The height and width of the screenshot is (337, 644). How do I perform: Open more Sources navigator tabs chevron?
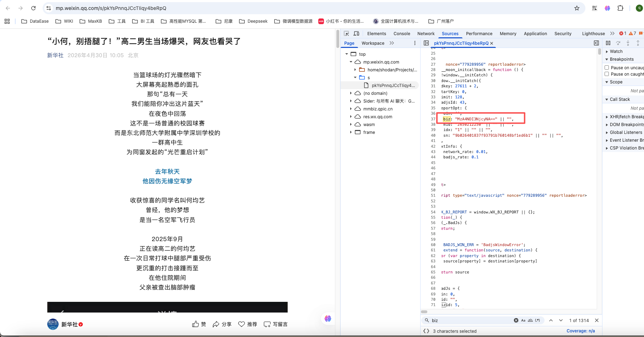392,43
